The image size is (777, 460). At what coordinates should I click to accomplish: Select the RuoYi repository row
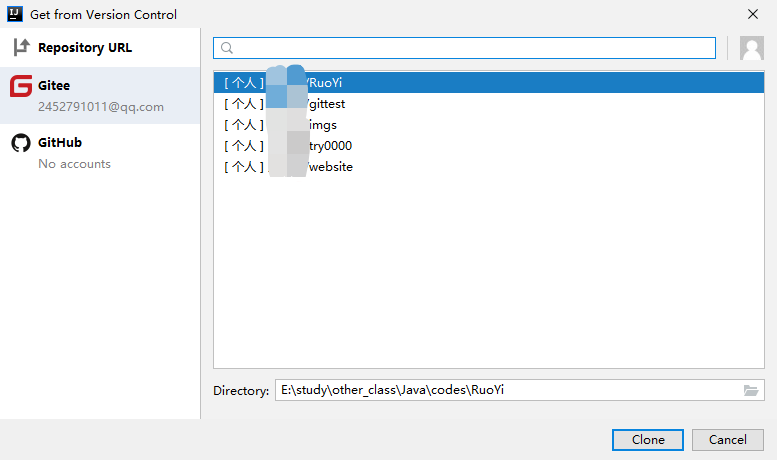489,83
